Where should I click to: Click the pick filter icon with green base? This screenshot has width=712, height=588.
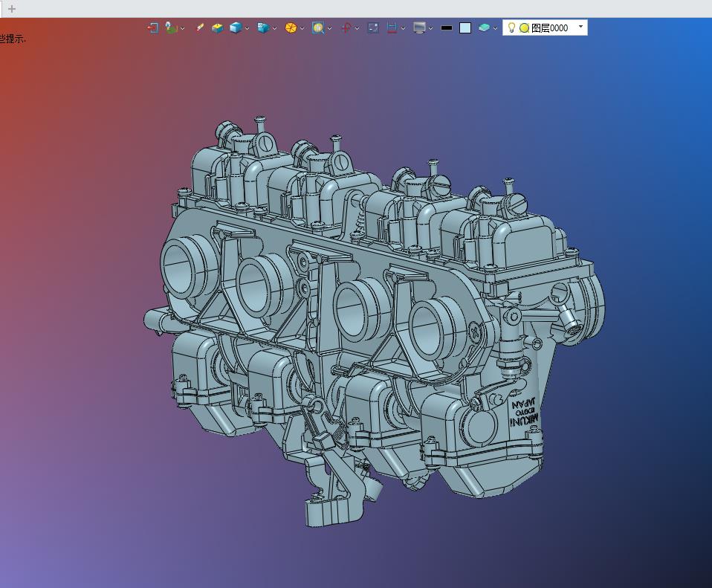click(x=171, y=28)
